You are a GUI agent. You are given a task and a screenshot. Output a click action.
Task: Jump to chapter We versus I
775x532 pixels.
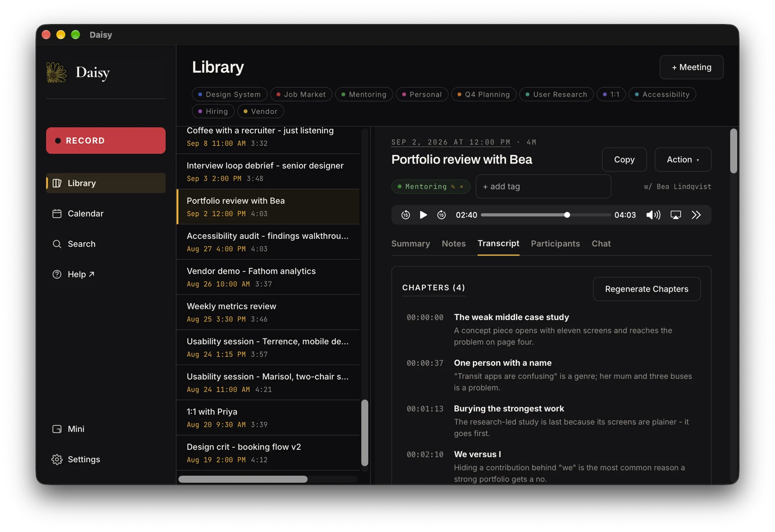click(x=551, y=466)
